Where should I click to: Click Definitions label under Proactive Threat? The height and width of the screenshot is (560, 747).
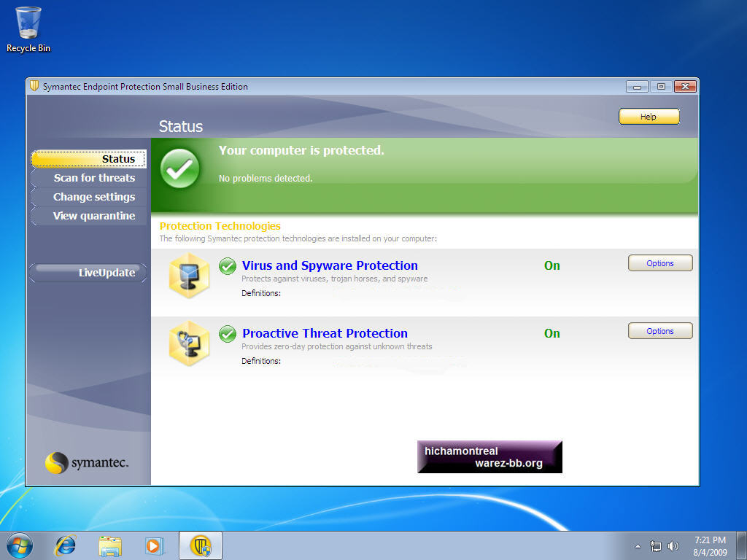[261, 362]
